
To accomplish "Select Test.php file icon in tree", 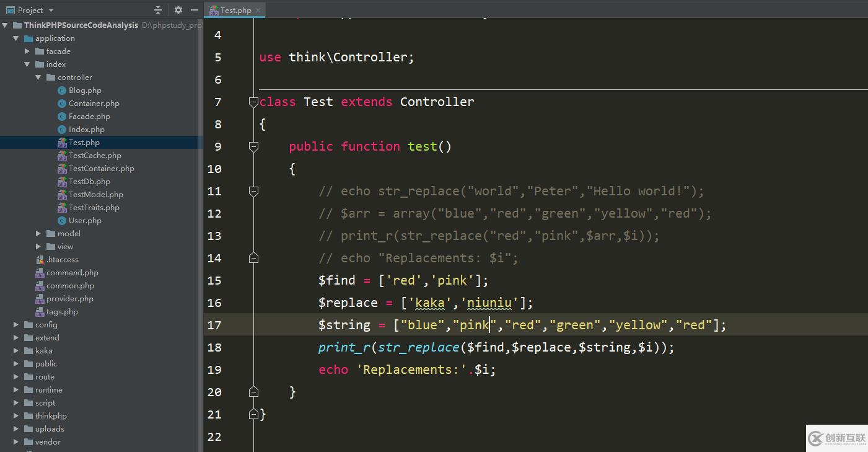I will (62, 143).
